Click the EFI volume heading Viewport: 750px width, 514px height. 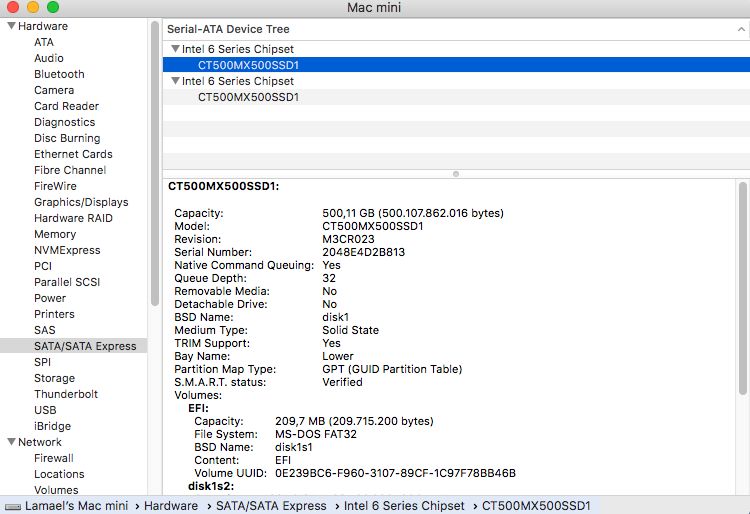pyautogui.click(x=199, y=408)
